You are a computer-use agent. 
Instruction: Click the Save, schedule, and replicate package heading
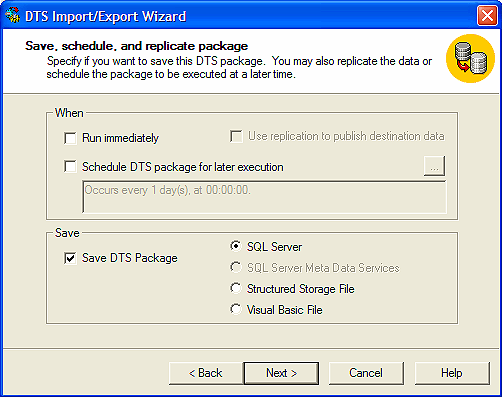tap(137, 46)
